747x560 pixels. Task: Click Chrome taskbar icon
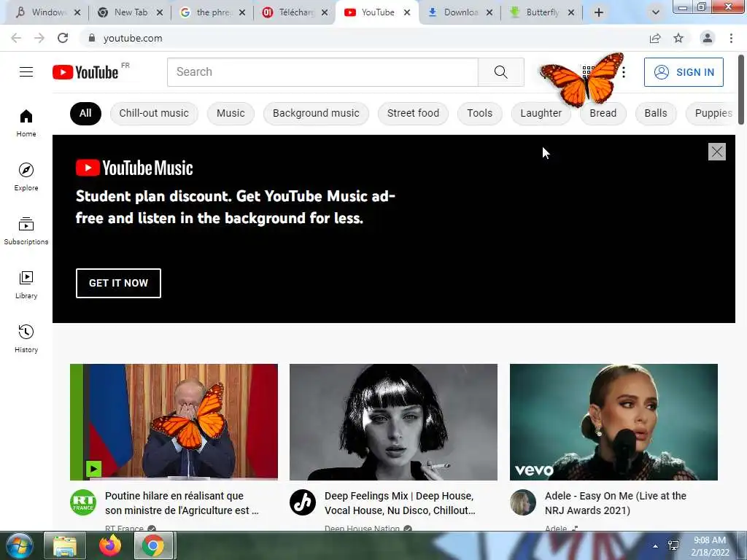(x=153, y=545)
